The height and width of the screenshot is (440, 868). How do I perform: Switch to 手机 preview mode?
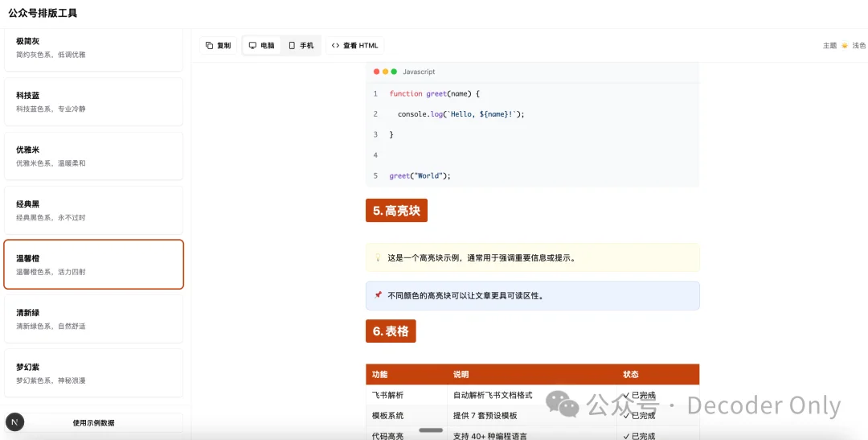tap(301, 45)
